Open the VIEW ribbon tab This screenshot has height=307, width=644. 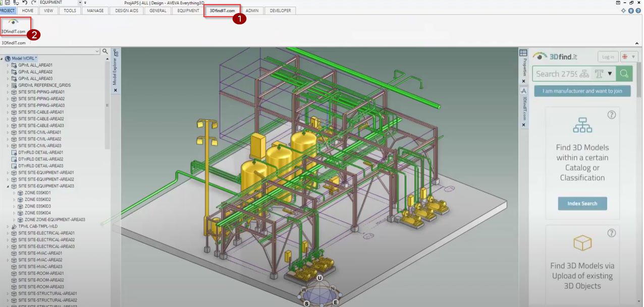[x=48, y=11]
